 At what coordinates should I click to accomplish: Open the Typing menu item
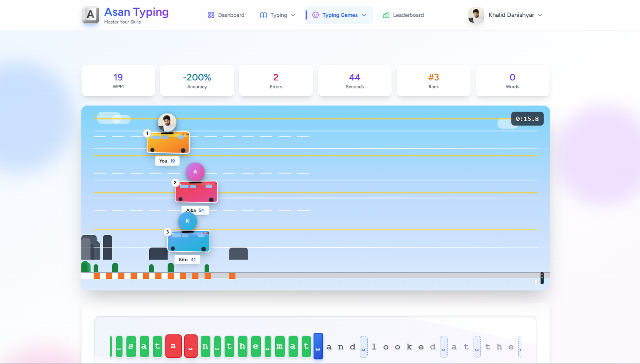pyautogui.click(x=278, y=15)
